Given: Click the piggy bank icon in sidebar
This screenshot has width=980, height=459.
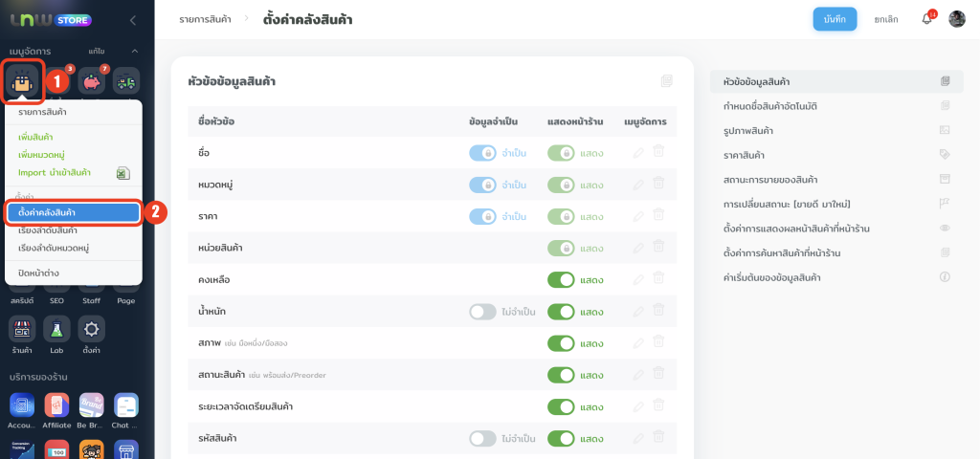Looking at the screenshot, I should pyautogui.click(x=92, y=82).
